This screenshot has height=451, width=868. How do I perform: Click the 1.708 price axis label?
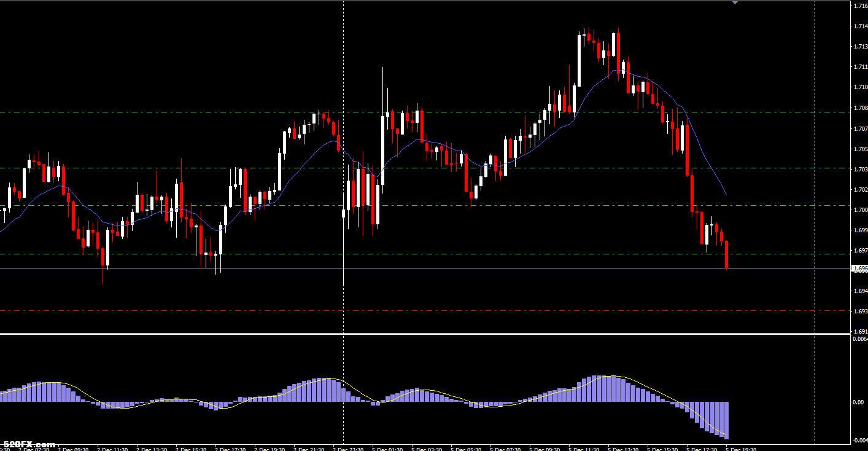coord(860,108)
